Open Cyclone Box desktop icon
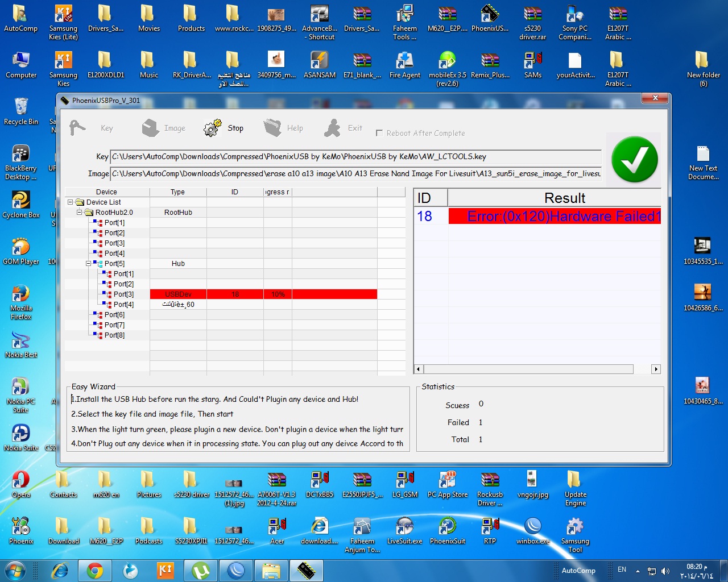The width and height of the screenshot is (728, 582). (21, 204)
